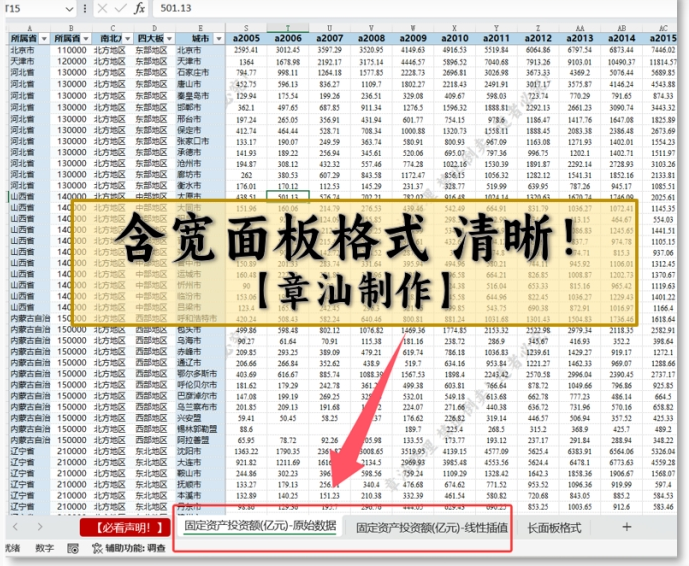Click the 沈阳市 city cell
This screenshot has height=566, width=689.
[x=201, y=451]
